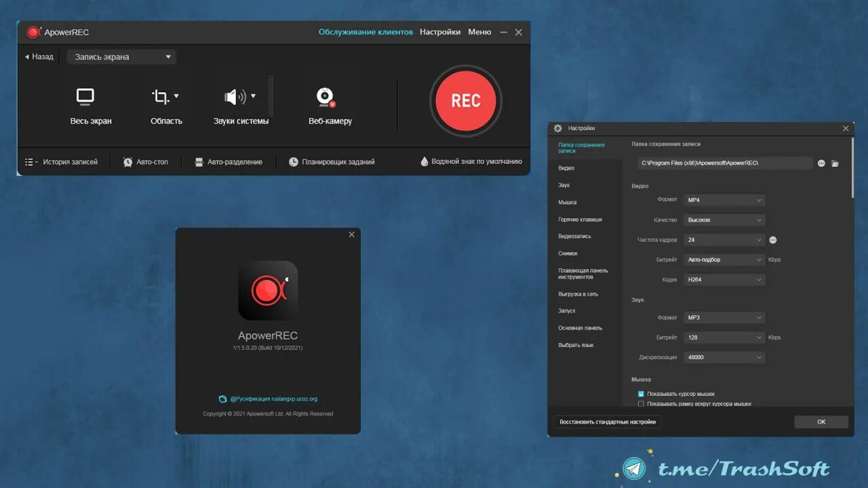Click the globe icon beside the localization link
This screenshot has width=868, height=488.
tap(223, 399)
